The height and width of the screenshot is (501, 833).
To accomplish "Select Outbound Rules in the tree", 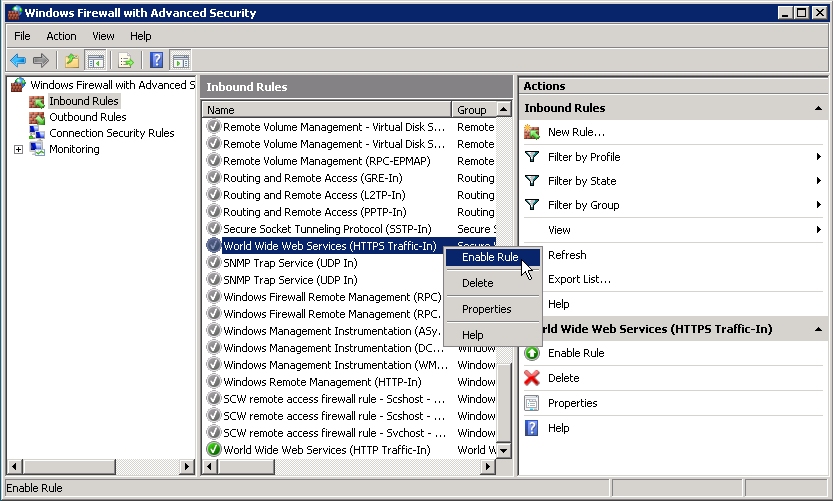I will point(88,117).
